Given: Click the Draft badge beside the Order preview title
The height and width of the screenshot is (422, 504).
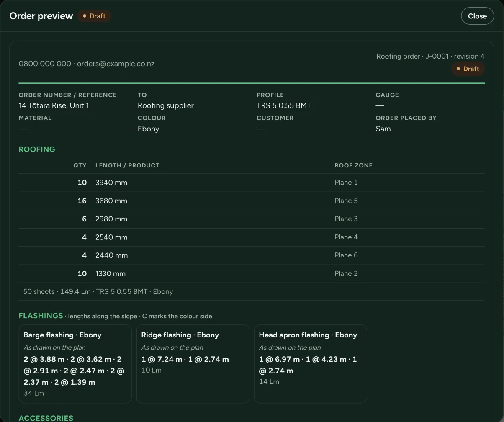Looking at the screenshot, I should click(x=94, y=16).
